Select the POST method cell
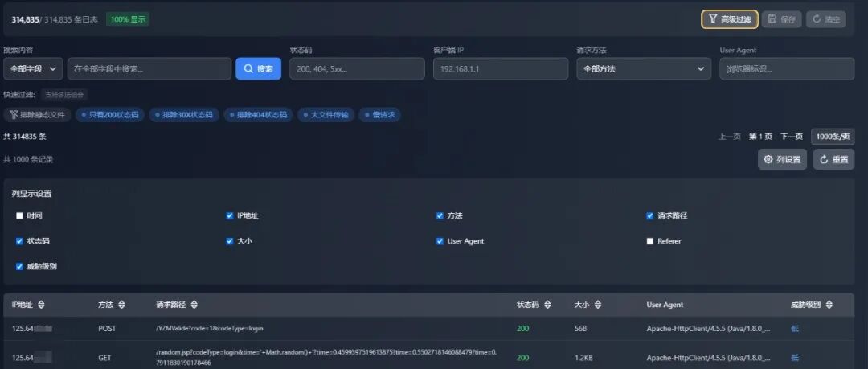The image size is (868, 369). click(107, 329)
